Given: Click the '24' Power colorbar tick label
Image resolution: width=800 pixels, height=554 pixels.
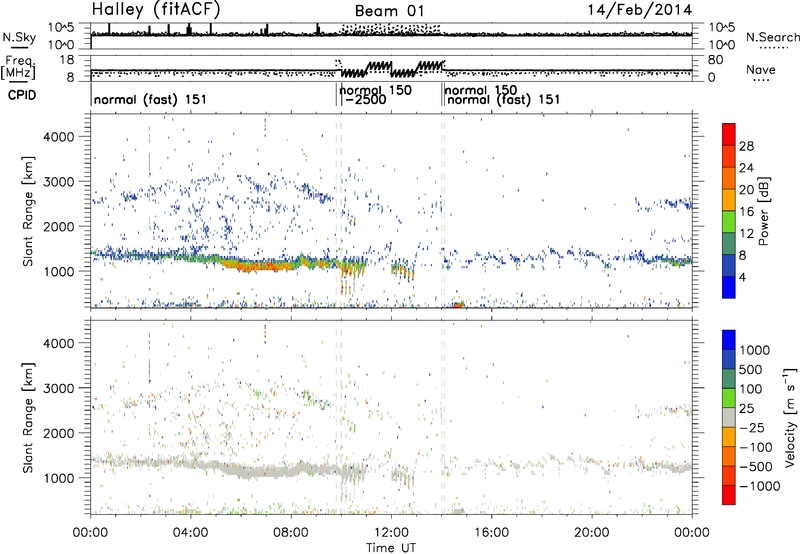Looking at the screenshot, I should [746, 168].
